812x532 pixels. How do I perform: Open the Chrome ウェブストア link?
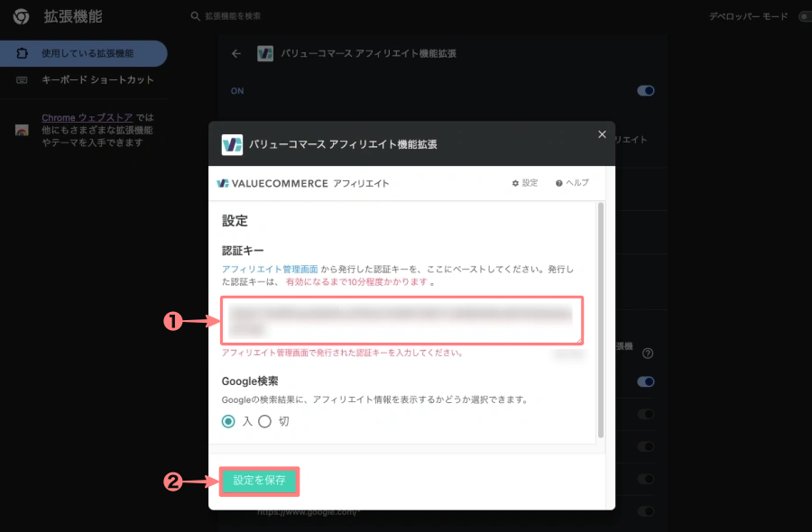[x=87, y=117]
